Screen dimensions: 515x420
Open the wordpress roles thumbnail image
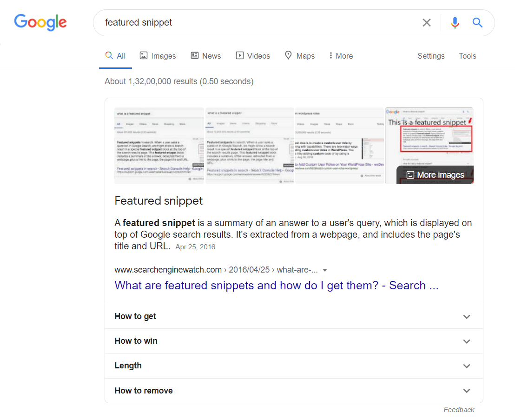point(340,146)
